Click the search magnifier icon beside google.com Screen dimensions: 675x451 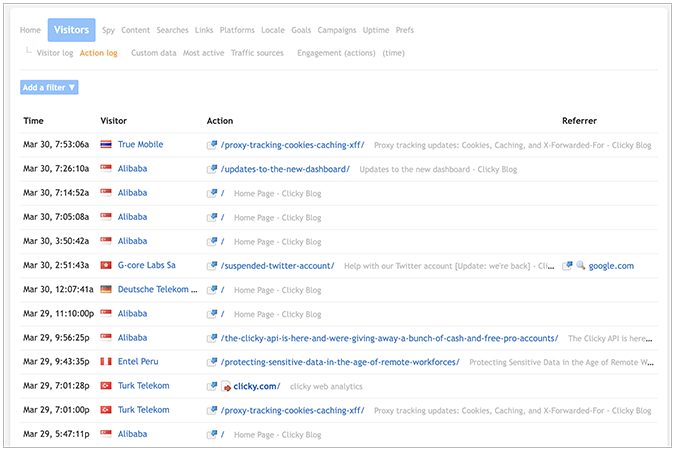point(581,266)
